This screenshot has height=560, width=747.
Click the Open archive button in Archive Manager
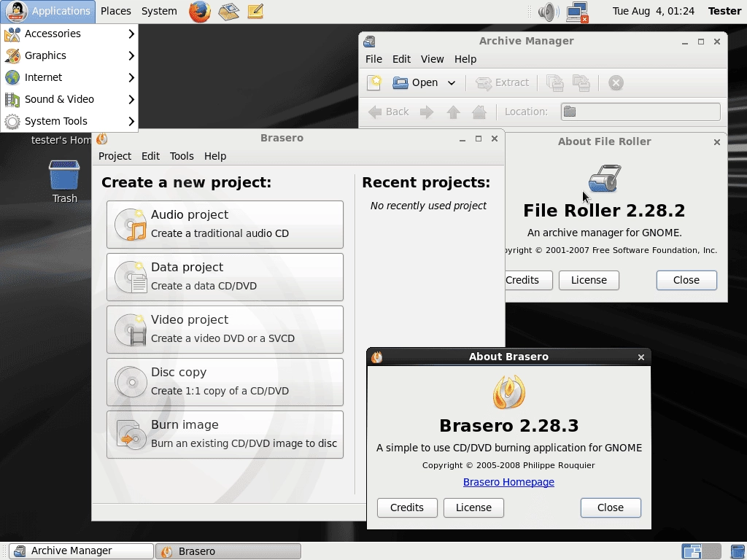[415, 83]
